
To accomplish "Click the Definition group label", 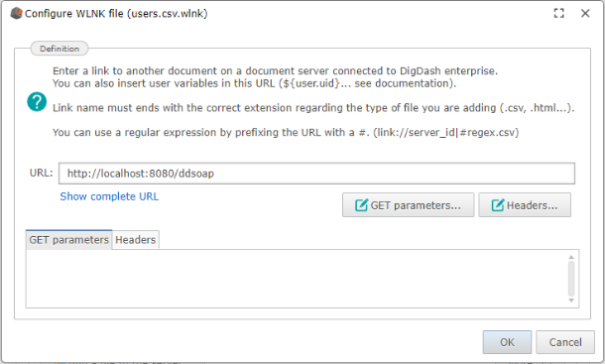I will [60, 49].
